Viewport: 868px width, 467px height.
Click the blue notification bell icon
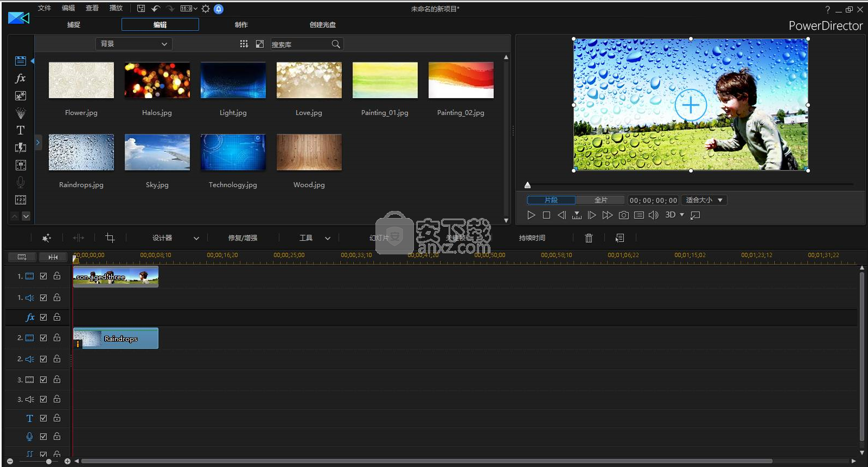(219, 9)
